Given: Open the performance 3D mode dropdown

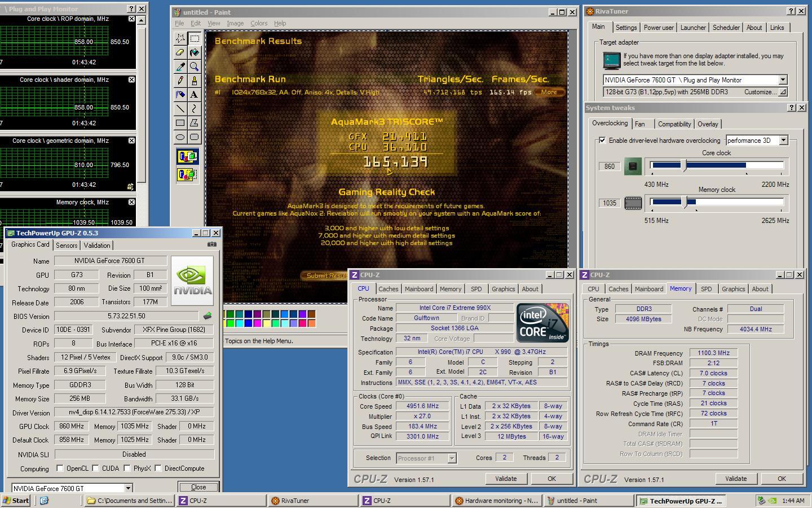Looking at the screenshot, I should (783, 140).
